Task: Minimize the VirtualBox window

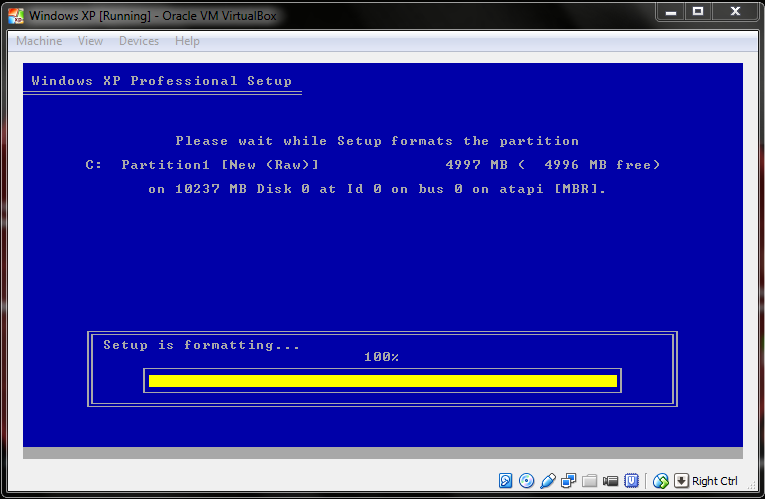Action: click(x=671, y=12)
